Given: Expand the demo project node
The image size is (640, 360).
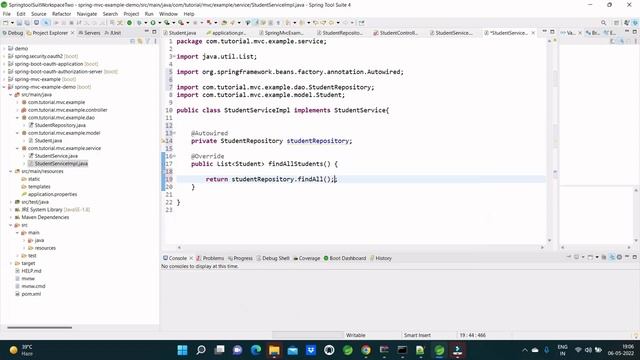Looking at the screenshot, I should coord(4,49).
